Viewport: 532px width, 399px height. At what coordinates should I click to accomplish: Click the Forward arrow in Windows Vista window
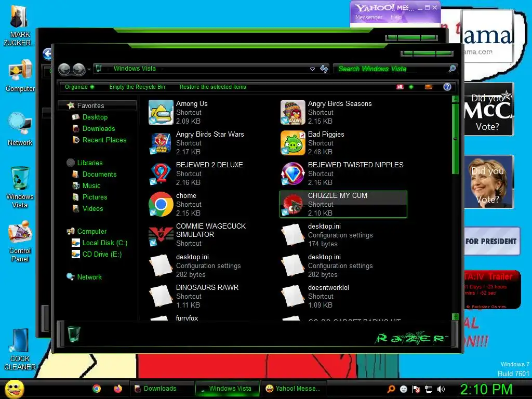point(79,69)
